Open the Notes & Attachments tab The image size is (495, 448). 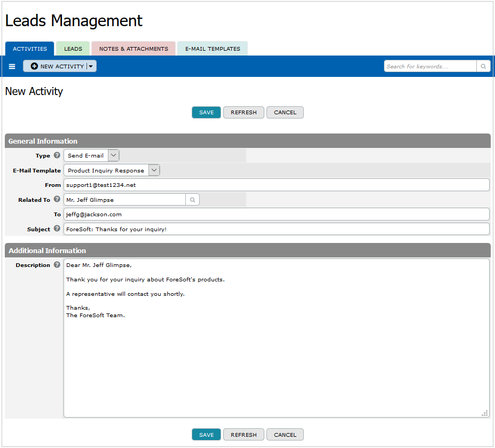pyautogui.click(x=133, y=49)
